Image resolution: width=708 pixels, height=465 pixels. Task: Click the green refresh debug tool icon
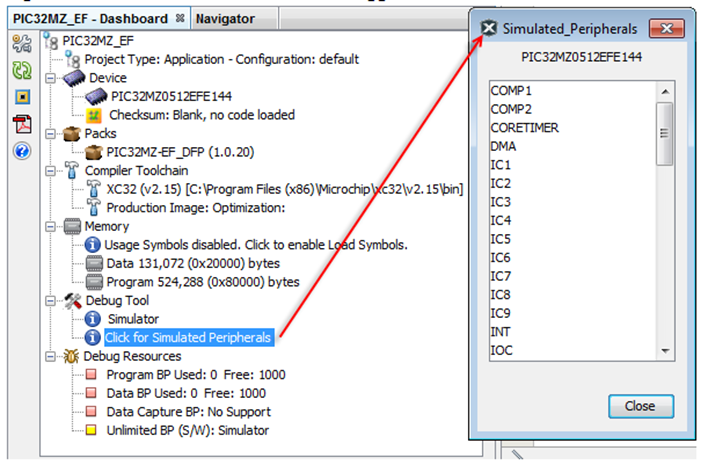coord(22,70)
